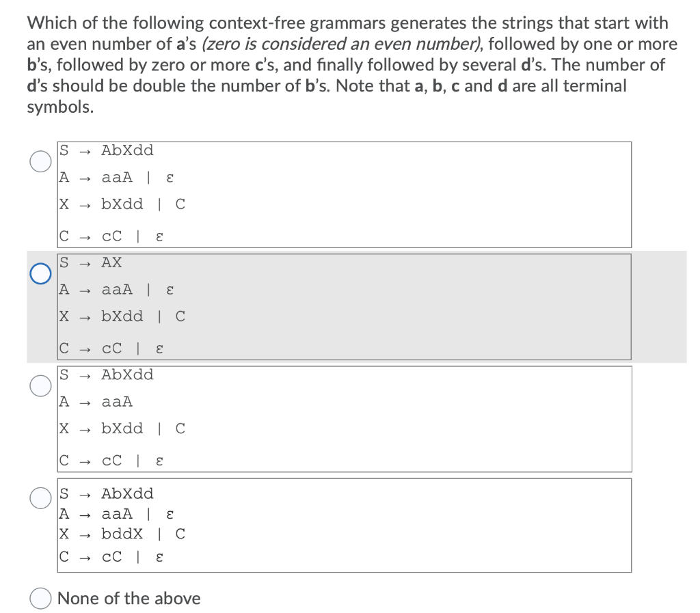Select the currently highlighted second answer's radio button
Image resolution: width=700 pixels, height=613 pixels.
pyautogui.click(x=40, y=272)
